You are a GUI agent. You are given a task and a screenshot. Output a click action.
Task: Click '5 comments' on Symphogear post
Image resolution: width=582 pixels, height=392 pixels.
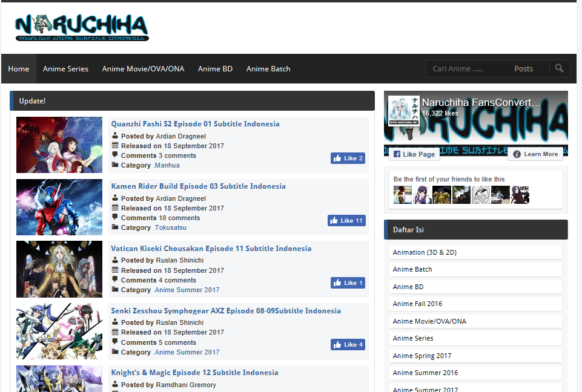point(177,342)
